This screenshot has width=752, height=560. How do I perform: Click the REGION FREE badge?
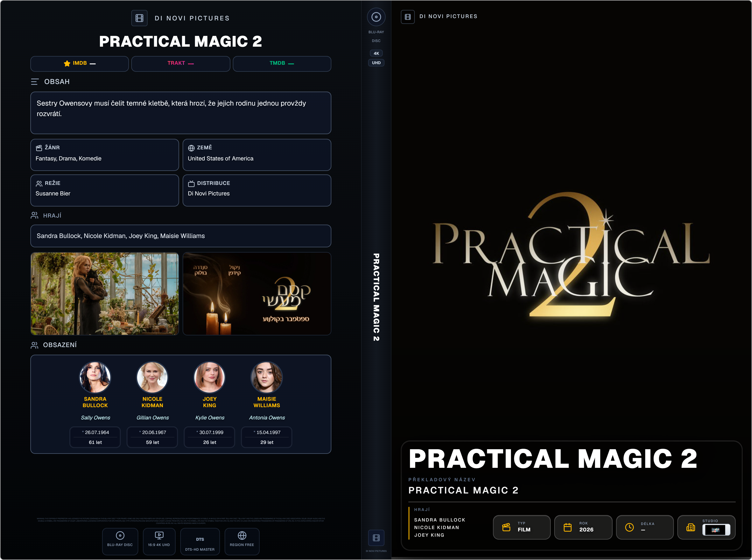242,541
